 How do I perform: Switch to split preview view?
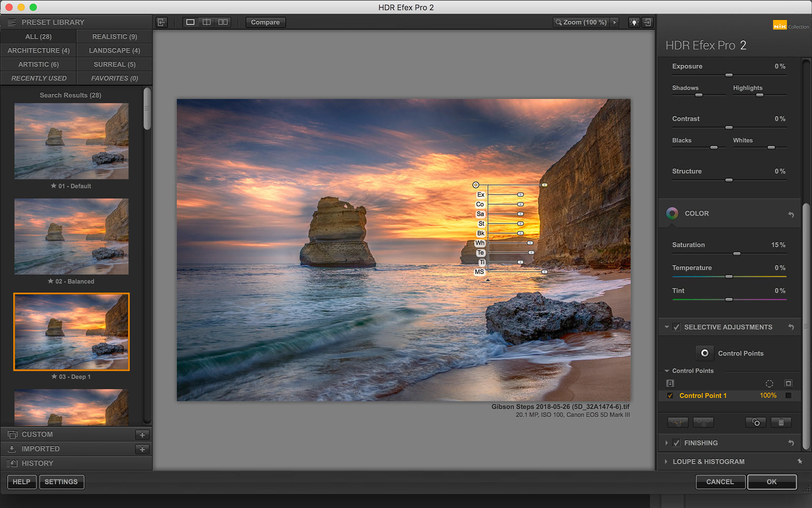click(x=206, y=22)
